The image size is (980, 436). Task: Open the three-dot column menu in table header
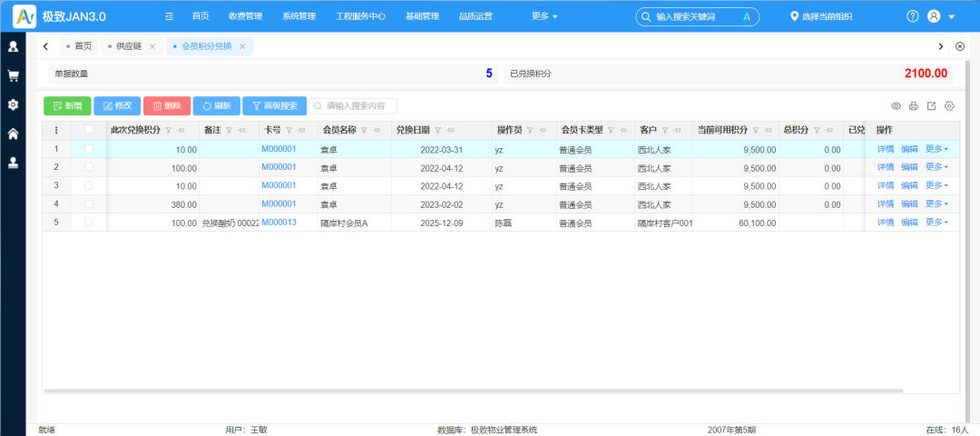[56, 130]
